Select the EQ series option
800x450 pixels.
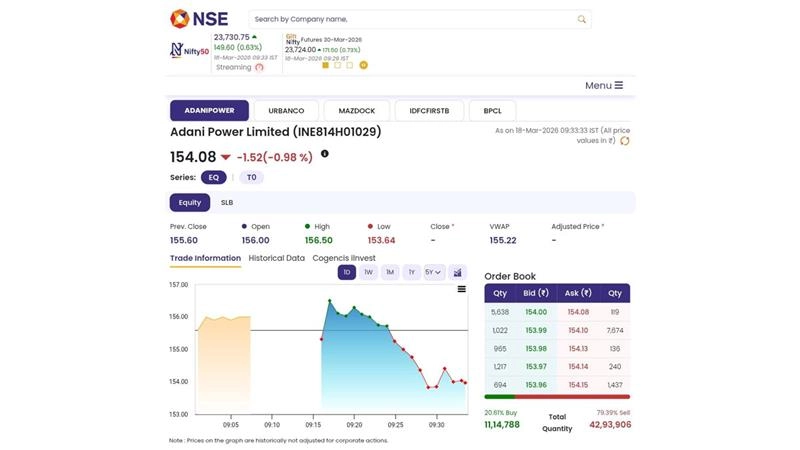click(x=213, y=177)
